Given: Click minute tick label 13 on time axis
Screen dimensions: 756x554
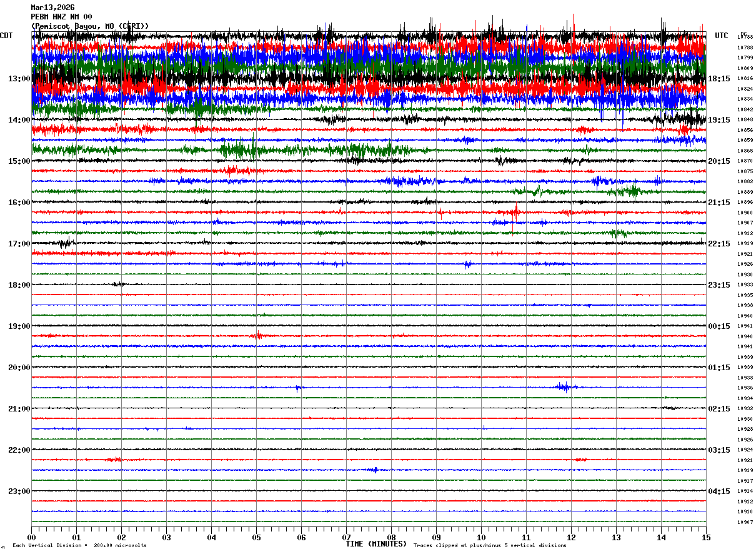Looking at the screenshot, I should pyautogui.click(x=616, y=537).
